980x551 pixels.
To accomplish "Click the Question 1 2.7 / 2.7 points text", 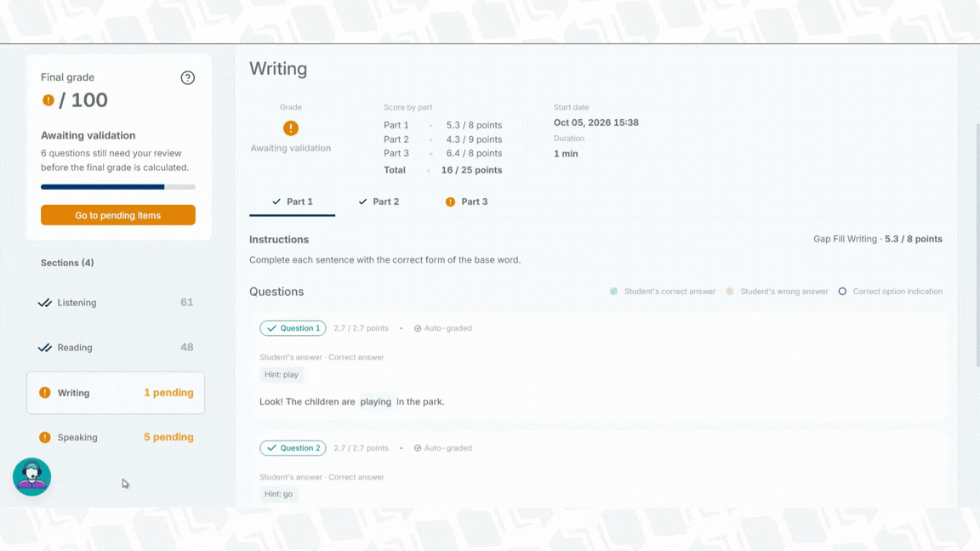I will (x=361, y=328).
